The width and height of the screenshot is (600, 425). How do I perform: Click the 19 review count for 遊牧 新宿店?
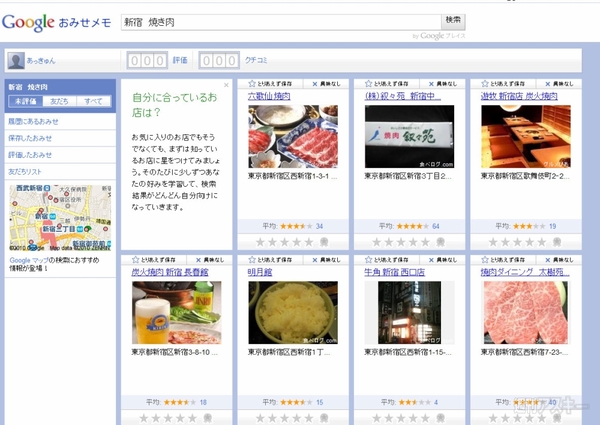pos(553,226)
